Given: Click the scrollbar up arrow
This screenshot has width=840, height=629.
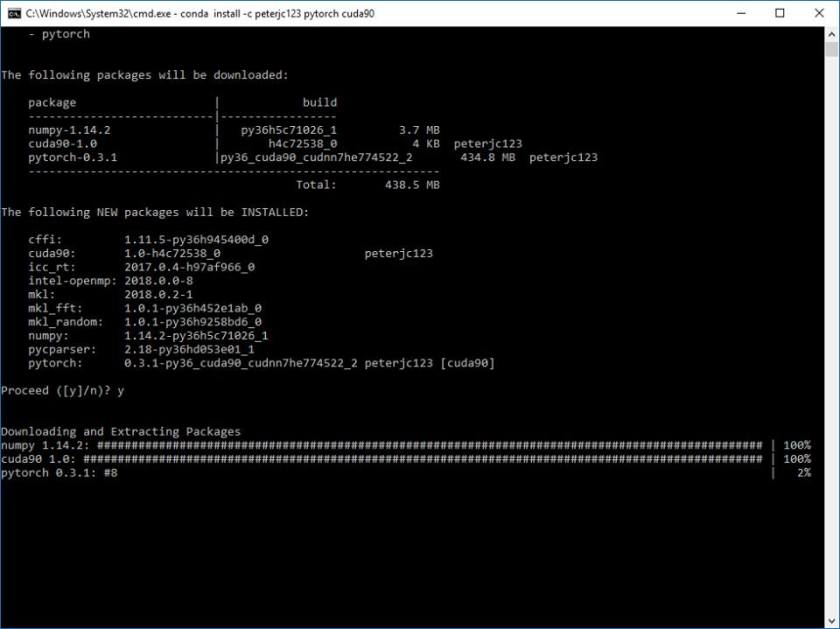Looking at the screenshot, I should [x=832, y=34].
